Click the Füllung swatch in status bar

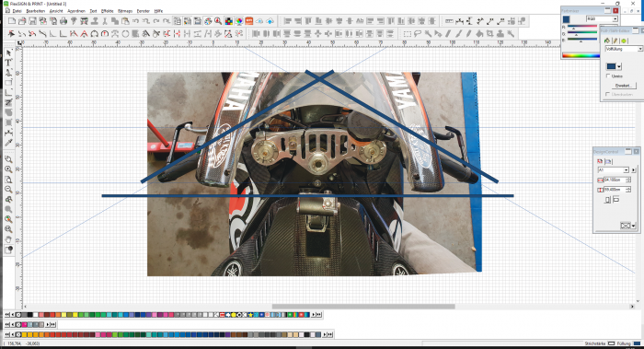click(x=637, y=343)
